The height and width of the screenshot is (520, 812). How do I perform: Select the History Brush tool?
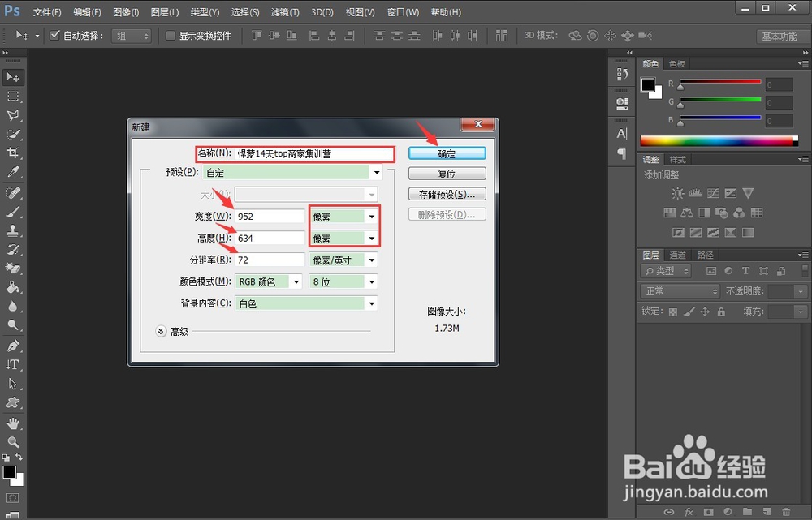[13, 249]
